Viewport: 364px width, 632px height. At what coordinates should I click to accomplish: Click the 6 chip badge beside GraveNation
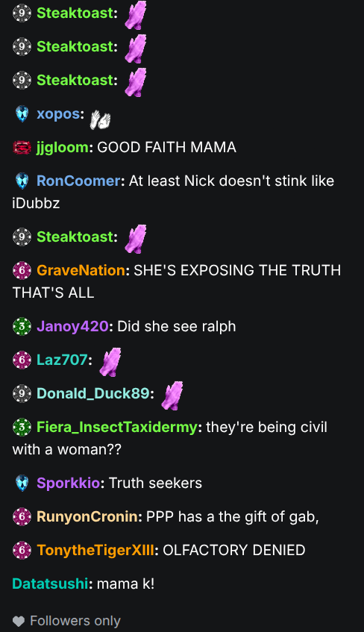pos(22,270)
